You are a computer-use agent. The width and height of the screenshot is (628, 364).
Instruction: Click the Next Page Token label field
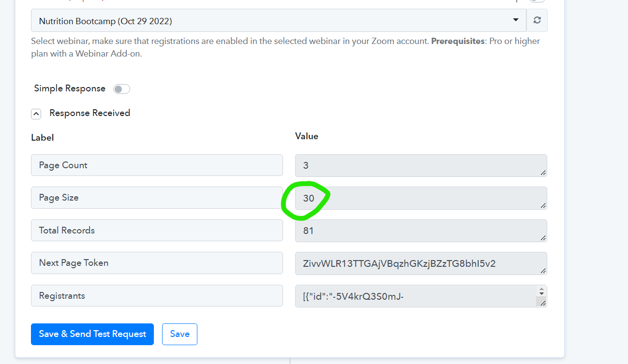pos(157,263)
